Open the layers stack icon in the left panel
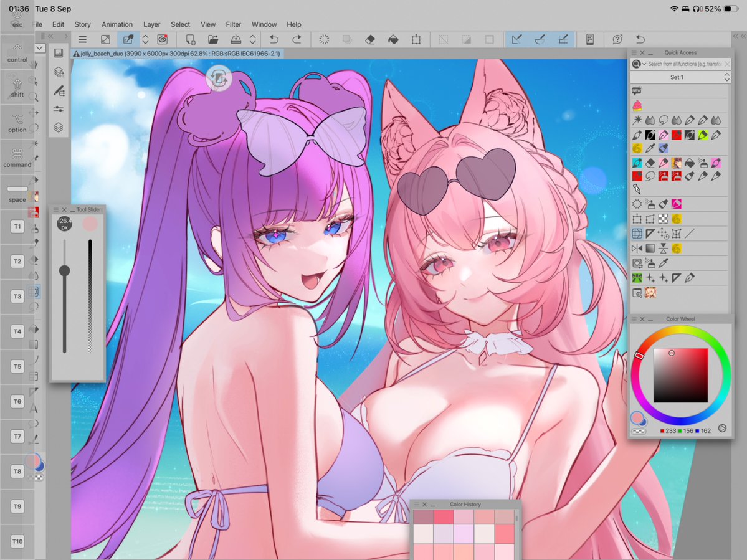747x560 pixels. tap(59, 127)
